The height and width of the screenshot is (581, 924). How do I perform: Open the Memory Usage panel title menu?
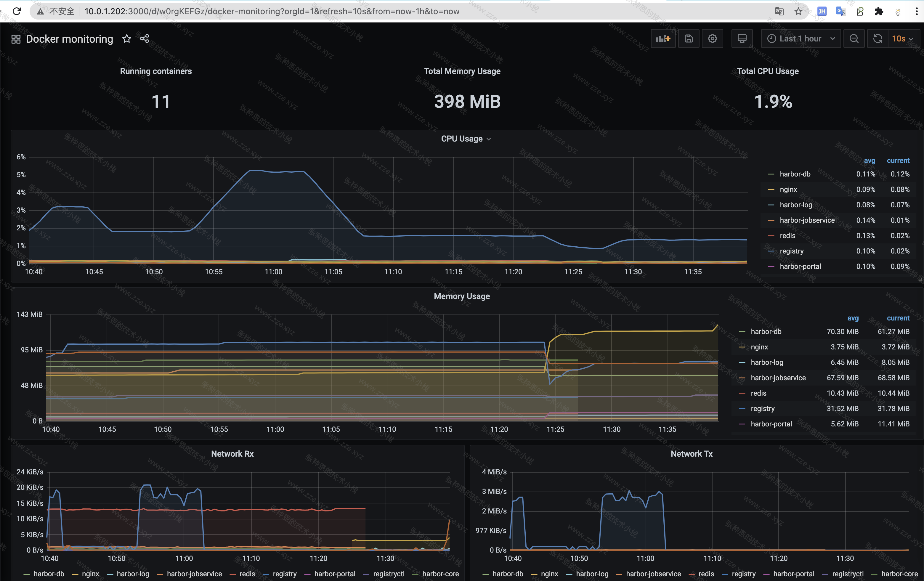(x=462, y=296)
